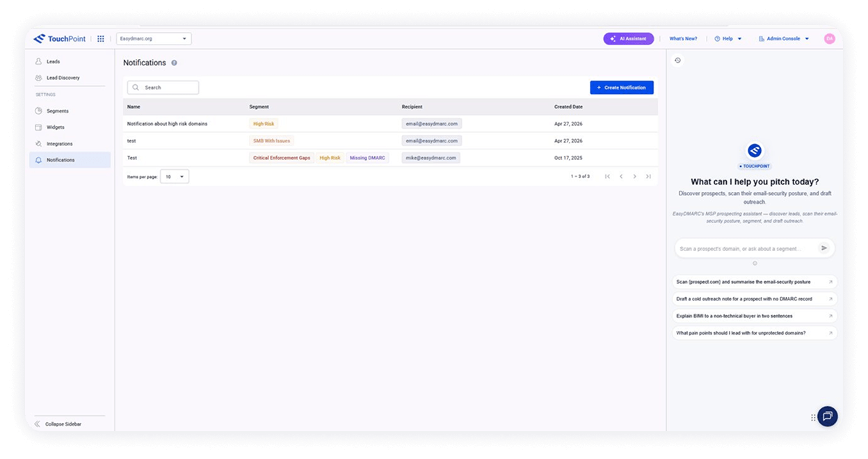The image size is (868, 459).
Task: Choose 'Scan {prospect.com}' suggested prompt
Action: point(755,282)
